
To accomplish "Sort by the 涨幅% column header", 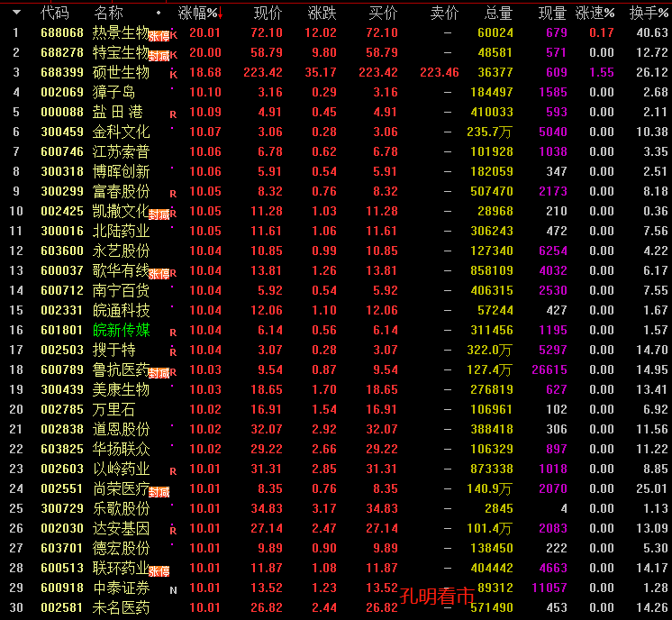I will coord(197,14).
